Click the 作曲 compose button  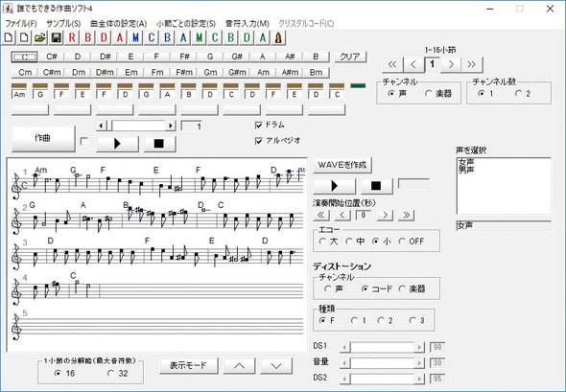[x=43, y=138]
